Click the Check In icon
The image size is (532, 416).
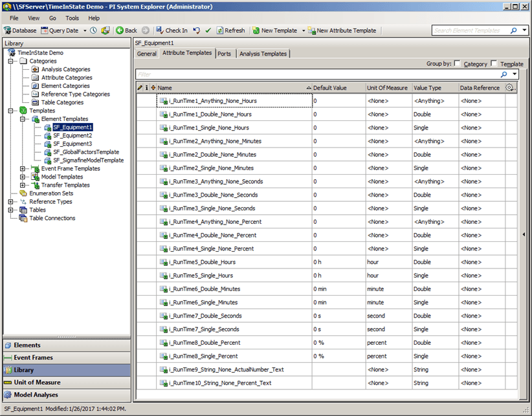pyautogui.click(x=159, y=30)
